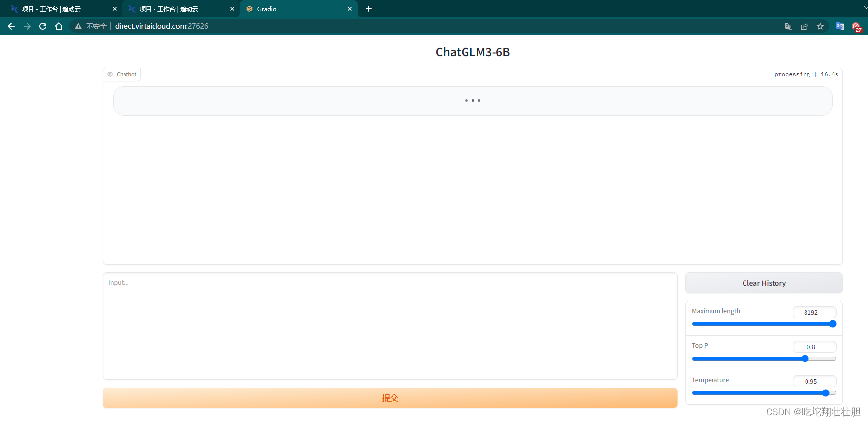Click the Temperature slider track

764,393
